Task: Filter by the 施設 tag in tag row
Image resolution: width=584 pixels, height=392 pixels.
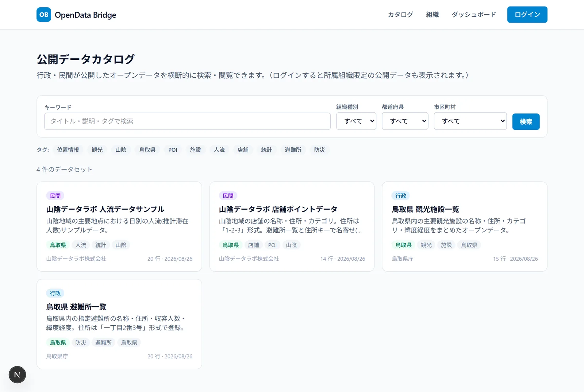Action: 196,150
